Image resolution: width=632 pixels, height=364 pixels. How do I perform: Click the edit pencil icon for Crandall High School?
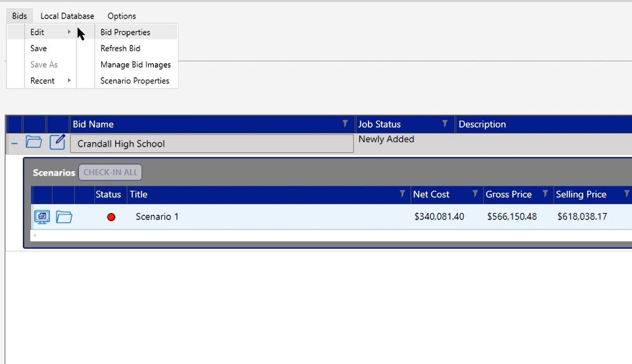(58, 142)
